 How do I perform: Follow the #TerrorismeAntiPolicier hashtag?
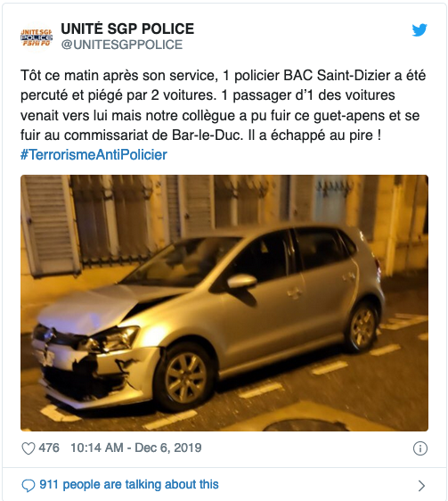point(94,154)
